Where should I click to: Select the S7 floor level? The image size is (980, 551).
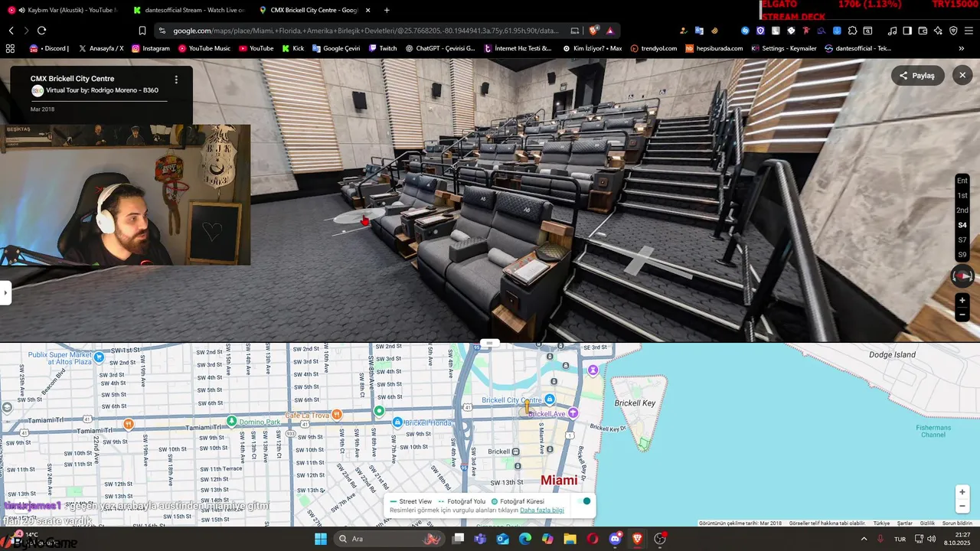tap(962, 240)
